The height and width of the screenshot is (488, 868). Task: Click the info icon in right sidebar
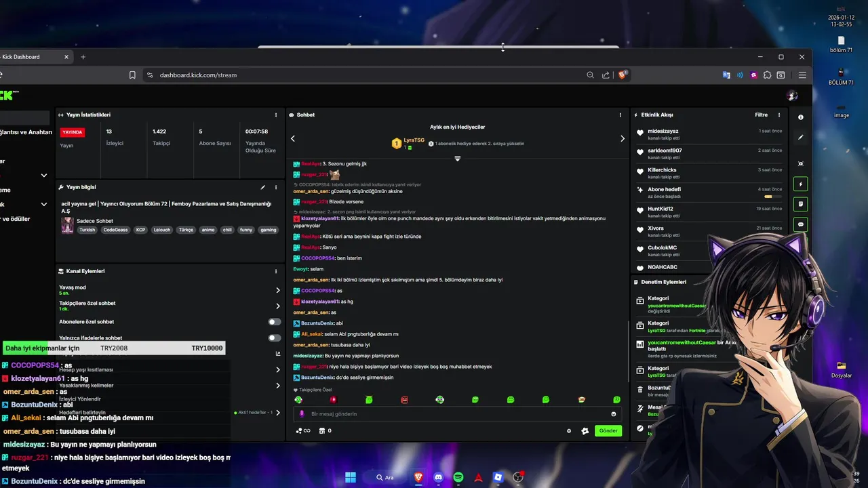[x=801, y=117]
